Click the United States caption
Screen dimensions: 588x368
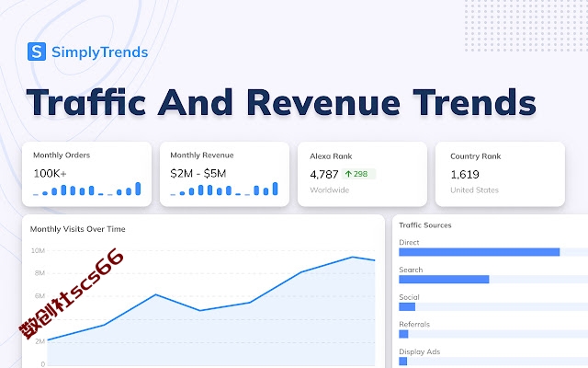pos(474,190)
